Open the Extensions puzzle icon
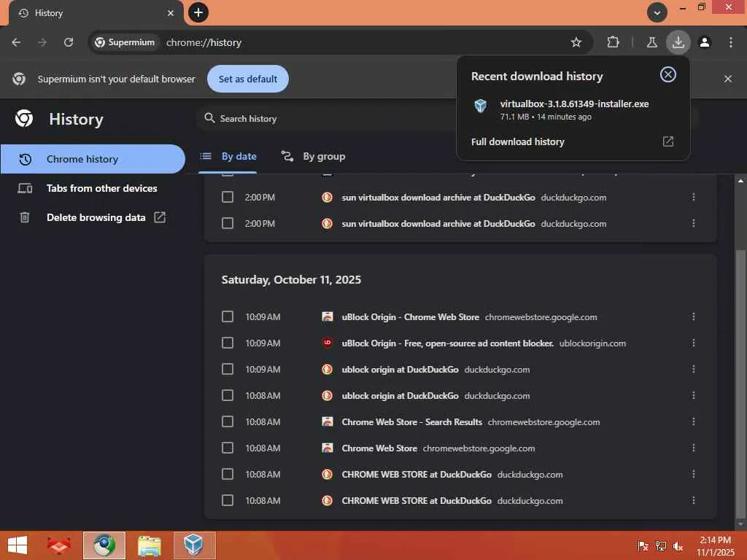This screenshot has width=747, height=560. (x=613, y=42)
